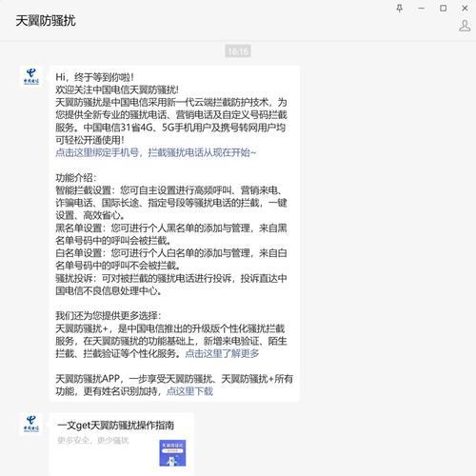Click the 天翼防骚扰 chat title
The width and height of the screenshot is (476, 476).
point(46,21)
